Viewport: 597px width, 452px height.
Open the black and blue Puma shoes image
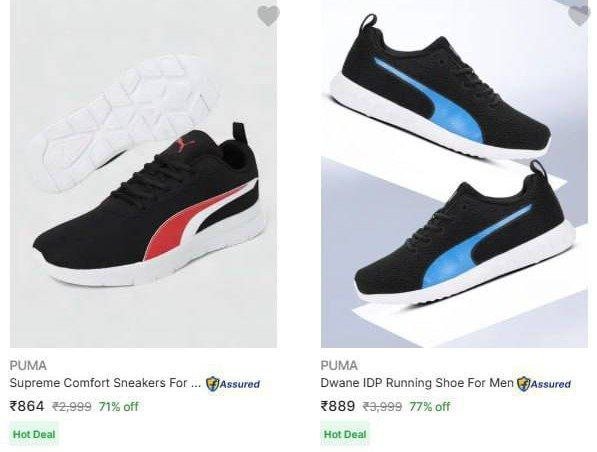click(454, 174)
